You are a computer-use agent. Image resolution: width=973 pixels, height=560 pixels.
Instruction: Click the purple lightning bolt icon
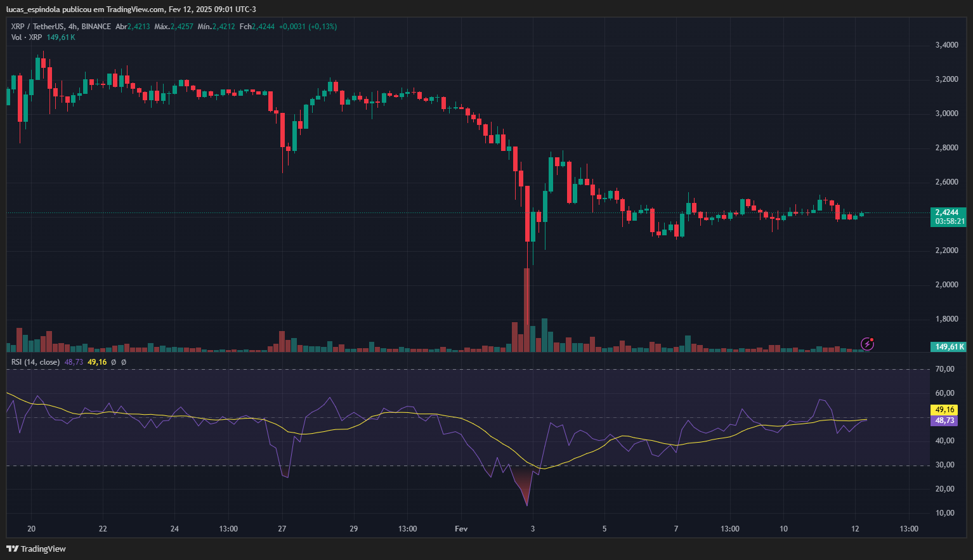tap(867, 344)
